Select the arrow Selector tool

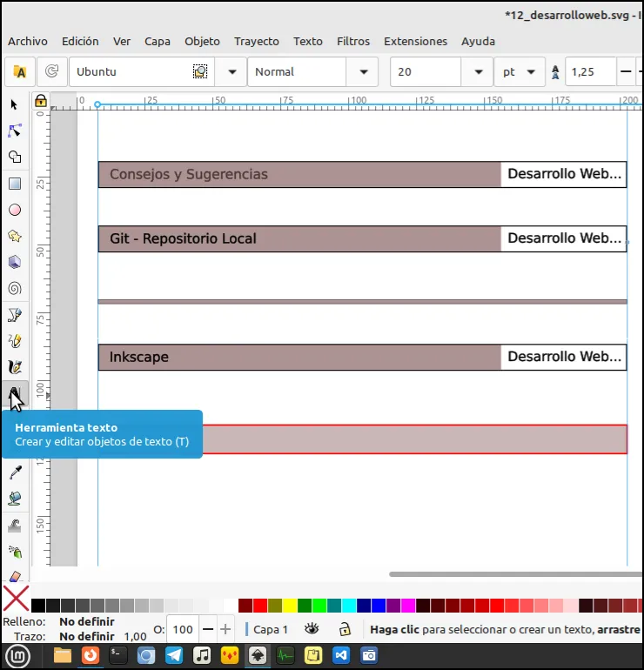(x=14, y=104)
